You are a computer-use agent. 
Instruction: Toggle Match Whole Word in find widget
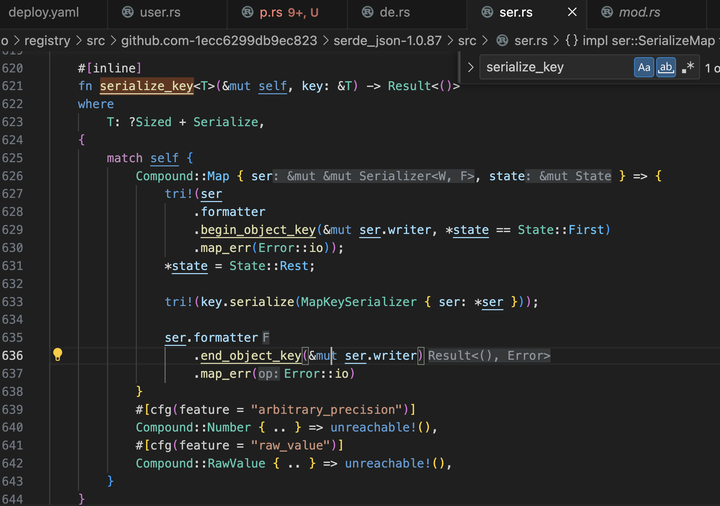point(665,67)
